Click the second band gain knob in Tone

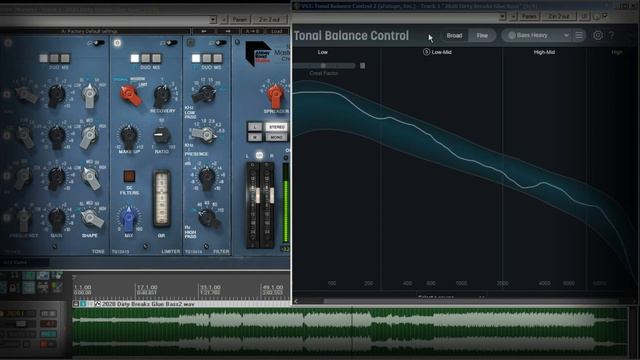(56, 136)
